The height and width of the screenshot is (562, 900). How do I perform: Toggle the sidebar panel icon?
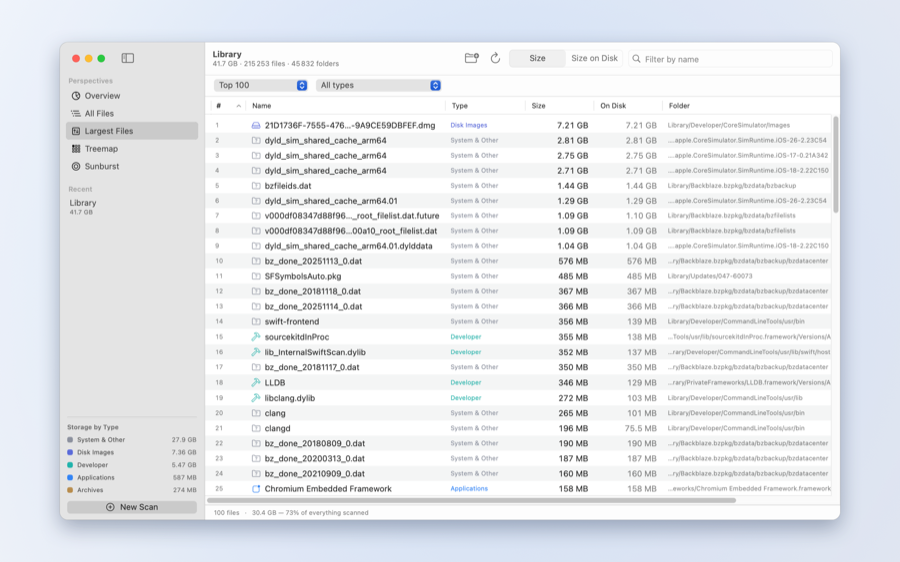(127, 58)
